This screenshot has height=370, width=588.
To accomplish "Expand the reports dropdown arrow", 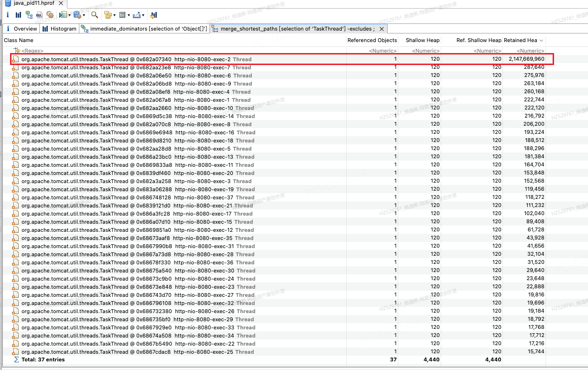I will tap(69, 15).
